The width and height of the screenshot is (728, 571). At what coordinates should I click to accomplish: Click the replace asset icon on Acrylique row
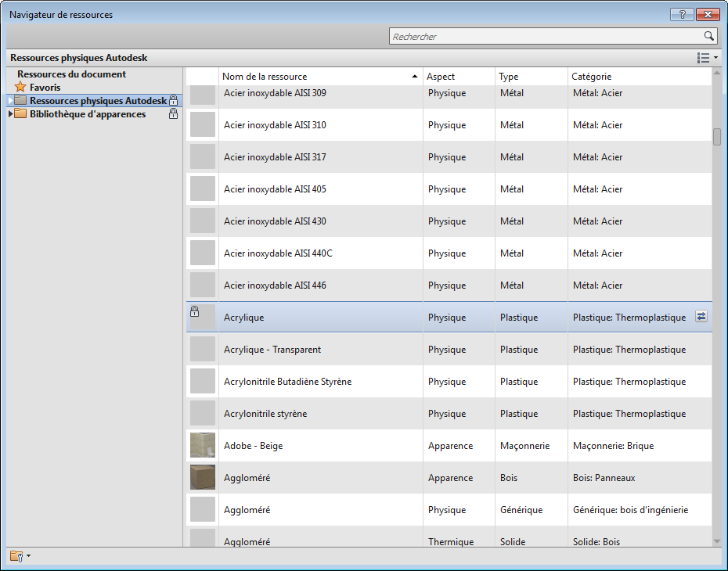coord(701,316)
